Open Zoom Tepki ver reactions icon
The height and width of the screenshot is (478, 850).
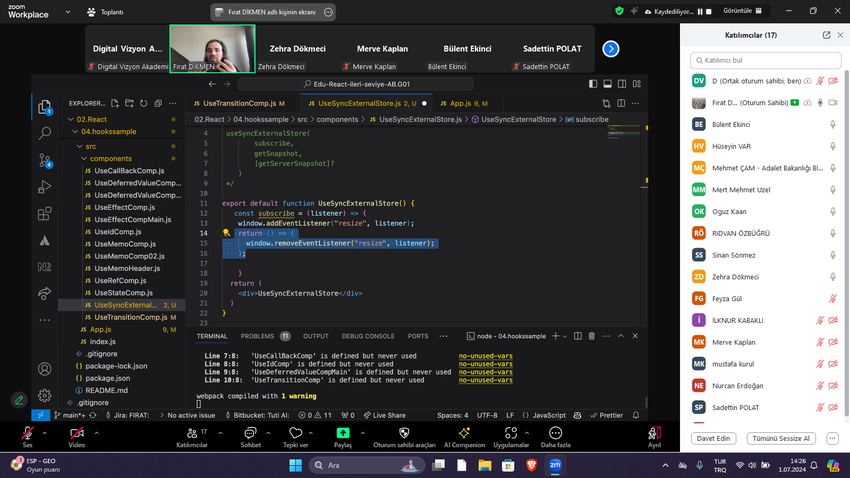click(295, 433)
